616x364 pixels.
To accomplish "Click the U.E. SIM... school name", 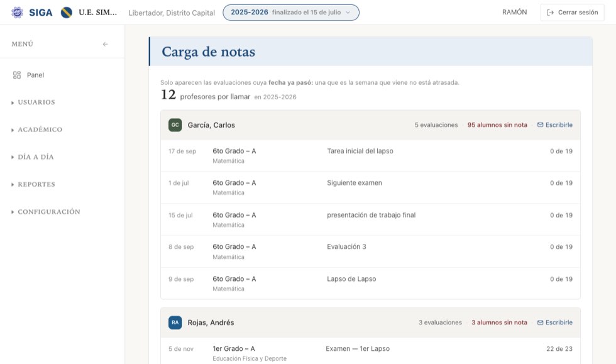I will point(98,12).
